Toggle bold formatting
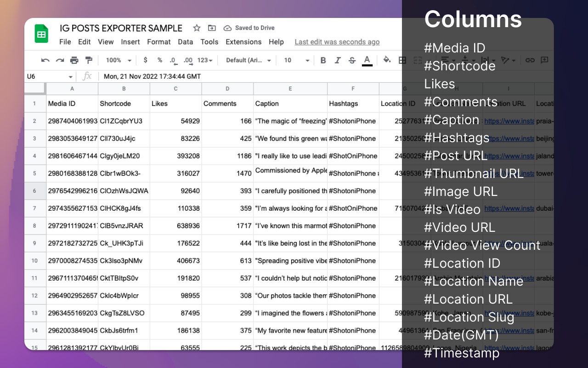The width and height of the screenshot is (588, 368). [x=323, y=60]
